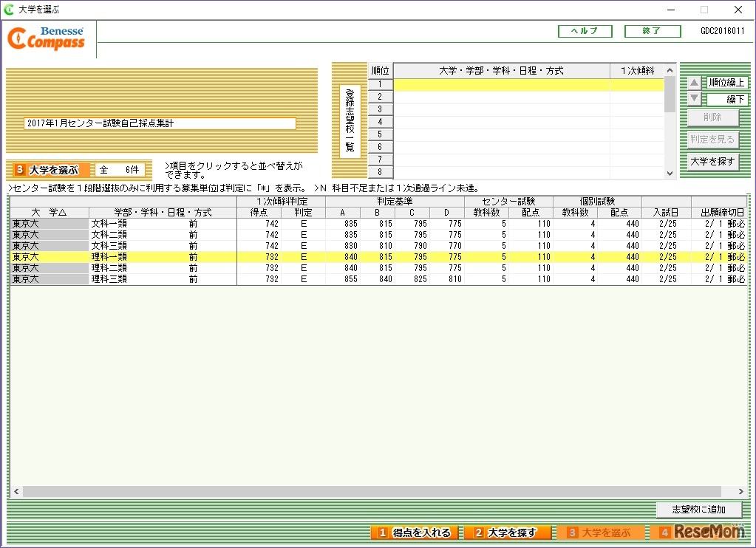Click the left arrow of horizontal scrollbar

click(x=16, y=491)
